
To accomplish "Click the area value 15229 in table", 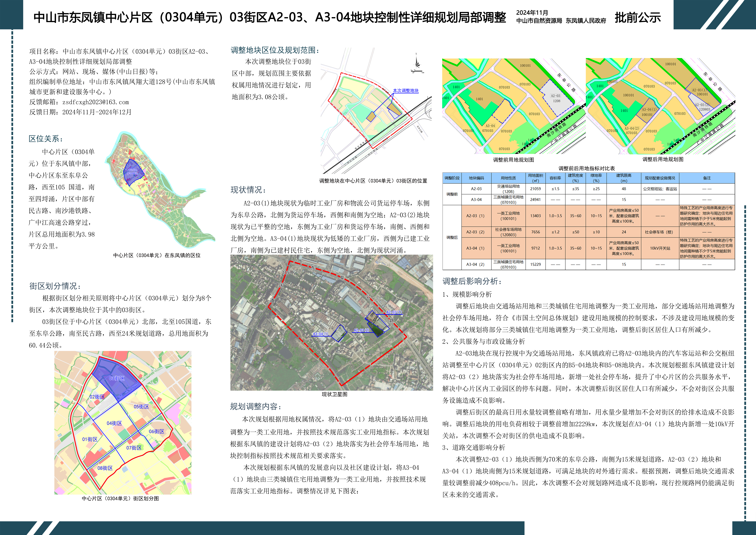I will tap(535, 265).
